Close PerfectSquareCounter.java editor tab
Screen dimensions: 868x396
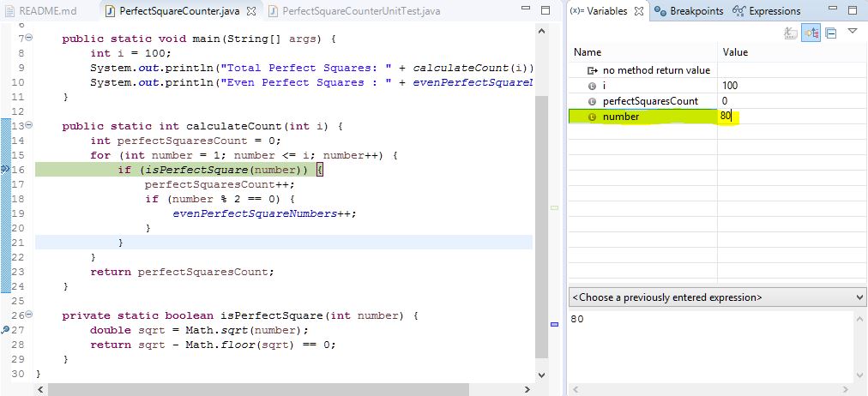point(250,11)
